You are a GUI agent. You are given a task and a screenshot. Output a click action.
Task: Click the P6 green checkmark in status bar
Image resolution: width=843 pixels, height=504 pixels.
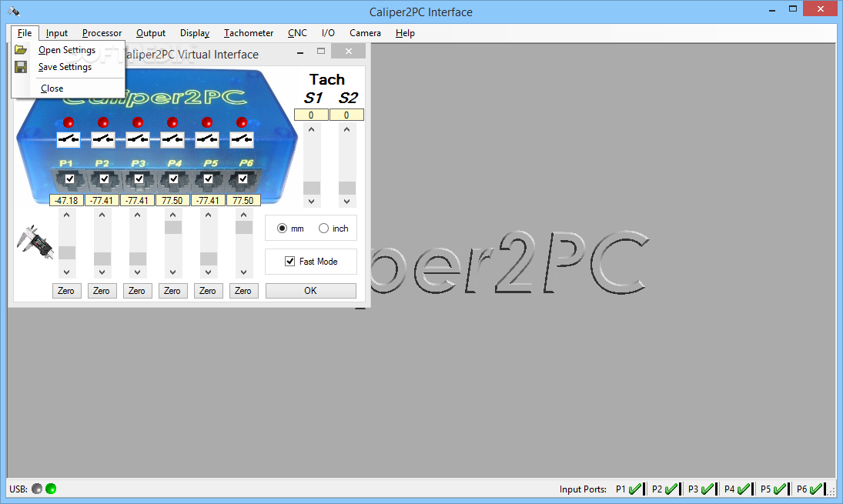pyautogui.click(x=815, y=489)
